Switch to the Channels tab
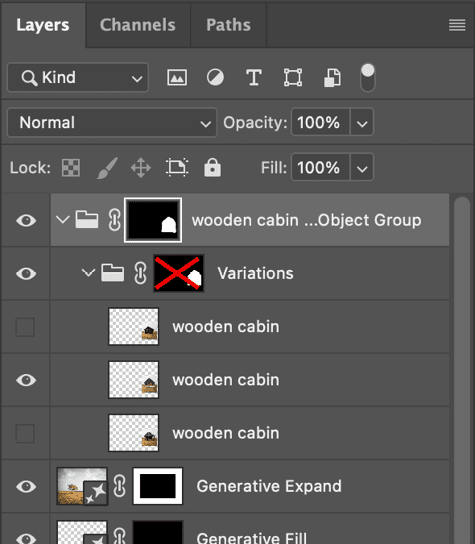475x544 pixels. coord(138,25)
